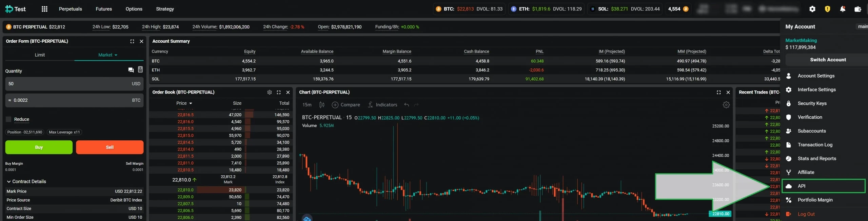Click the Max Leverage x11 chip
Image resolution: width=868 pixels, height=221 pixels.
[64, 132]
